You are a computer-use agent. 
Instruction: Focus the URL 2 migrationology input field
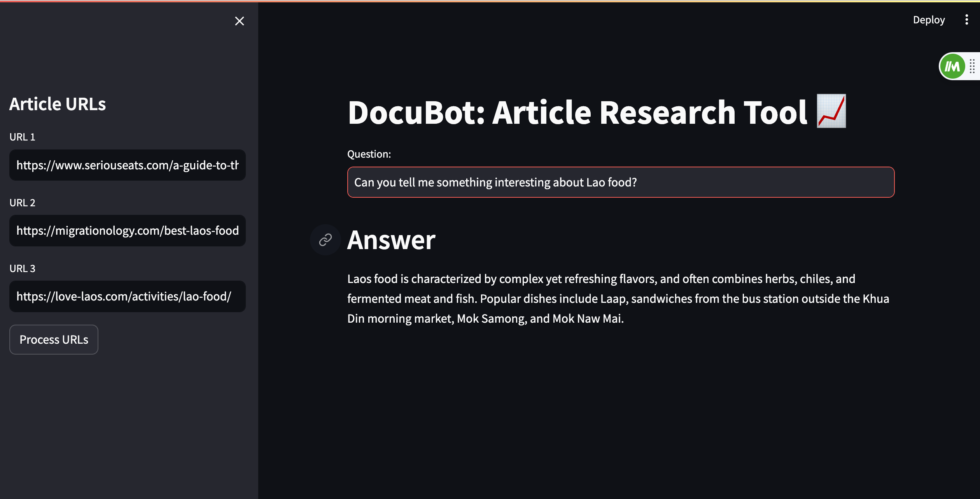coord(127,230)
